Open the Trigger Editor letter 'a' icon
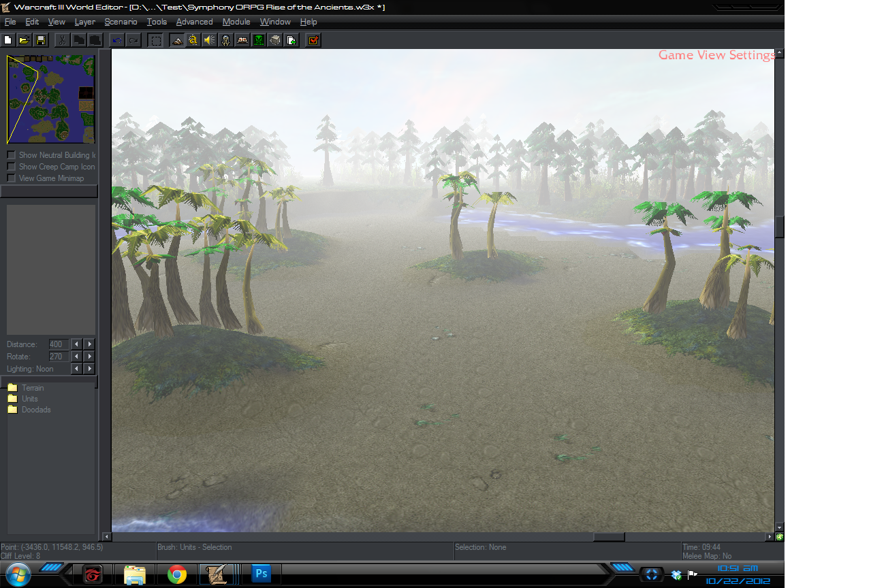869x588 pixels. (x=193, y=40)
